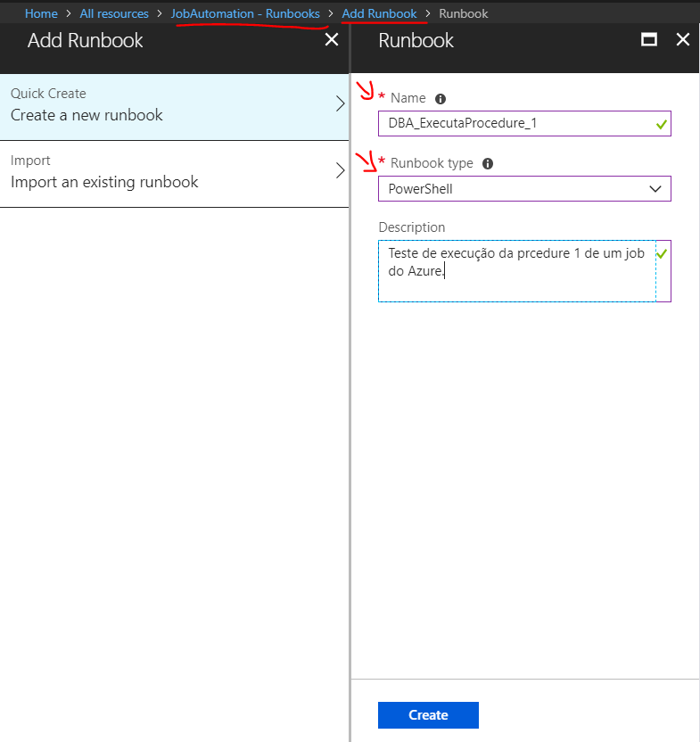Viewport: 700px width, 742px height.
Task: Click the Name field validation checkmark
Action: tap(661, 124)
